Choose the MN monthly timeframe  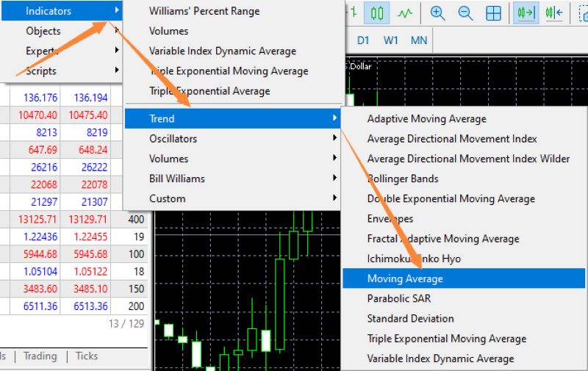click(x=418, y=40)
